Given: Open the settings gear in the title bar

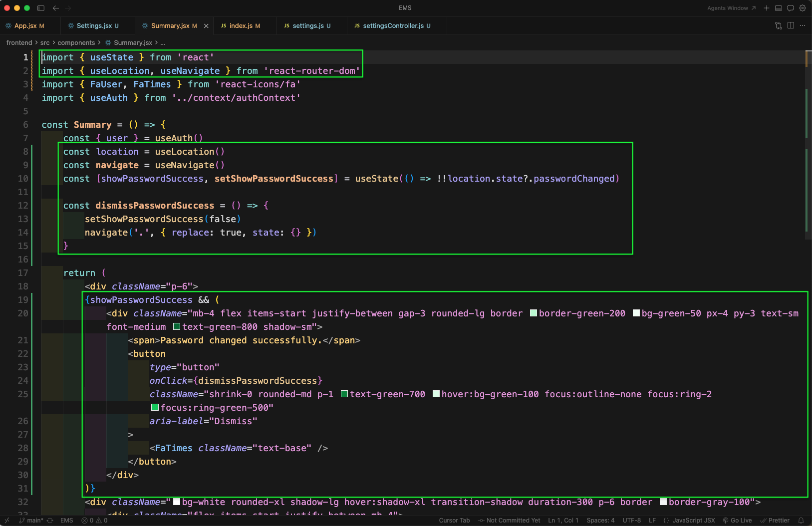Looking at the screenshot, I should (803, 8).
